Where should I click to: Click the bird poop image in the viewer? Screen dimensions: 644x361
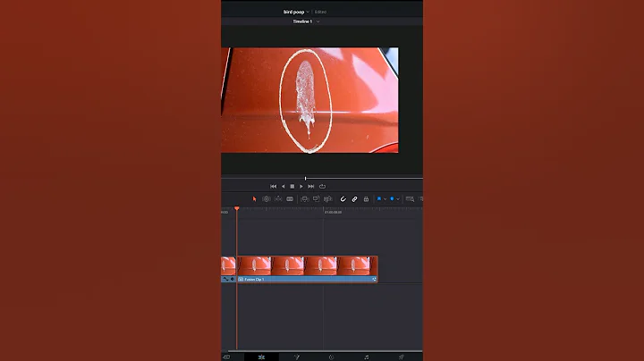(309, 100)
